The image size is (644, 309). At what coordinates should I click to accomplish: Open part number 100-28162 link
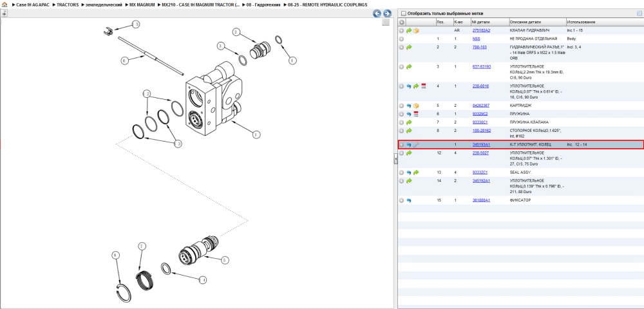click(x=481, y=131)
